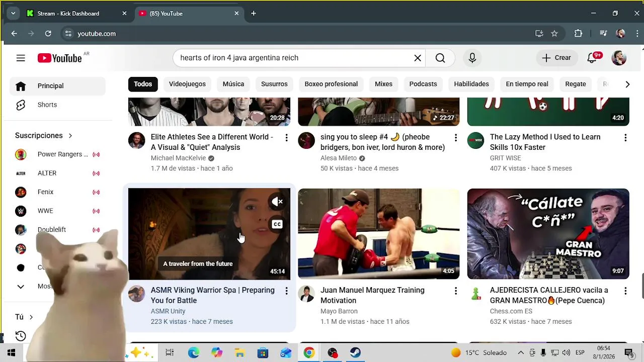This screenshot has width=644, height=362.
Task: Play the Cállate chess grandmaster thumbnail
Action: (x=548, y=234)
